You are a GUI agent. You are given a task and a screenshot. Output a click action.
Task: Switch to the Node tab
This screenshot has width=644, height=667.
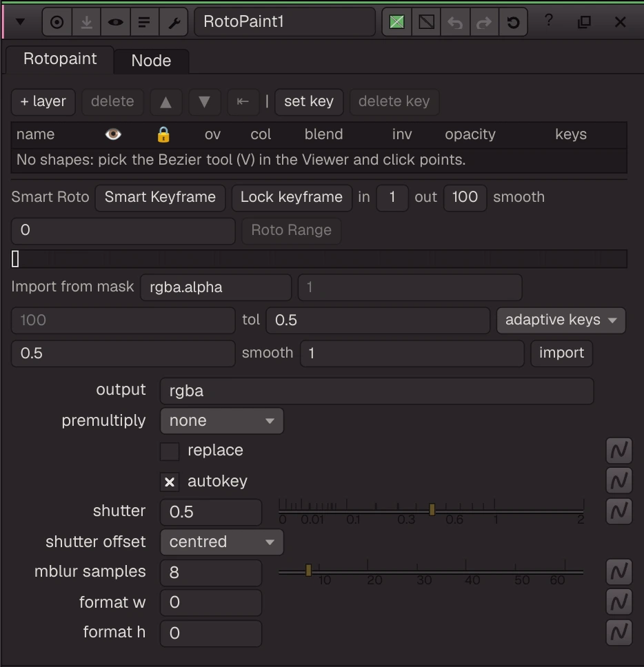coord(151,61)
